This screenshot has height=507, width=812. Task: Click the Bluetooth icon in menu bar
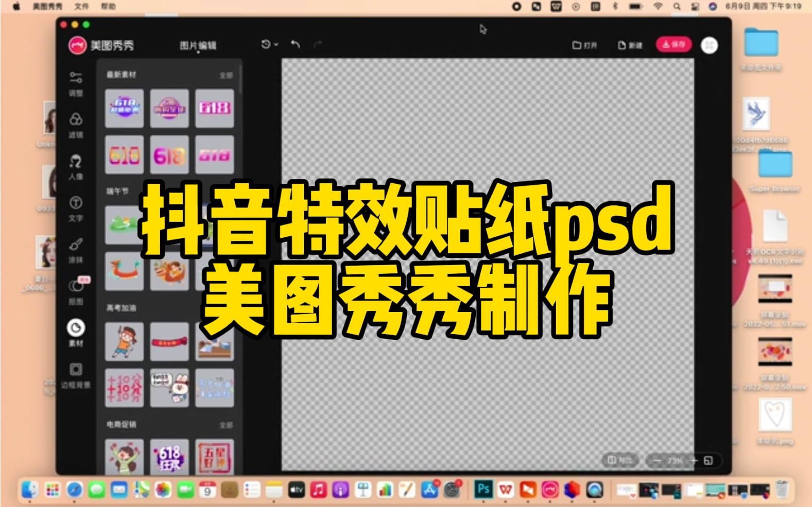coord(615,6)
